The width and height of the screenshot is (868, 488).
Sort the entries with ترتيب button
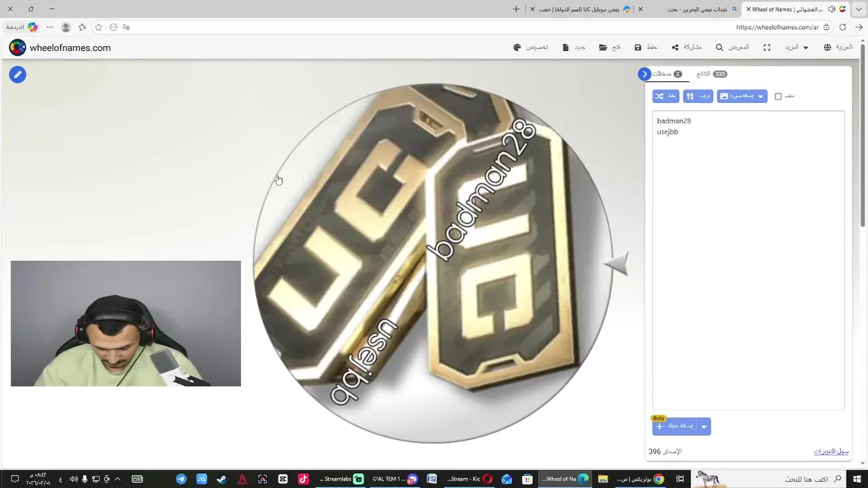pyautogui.click(x=698, y=96)
